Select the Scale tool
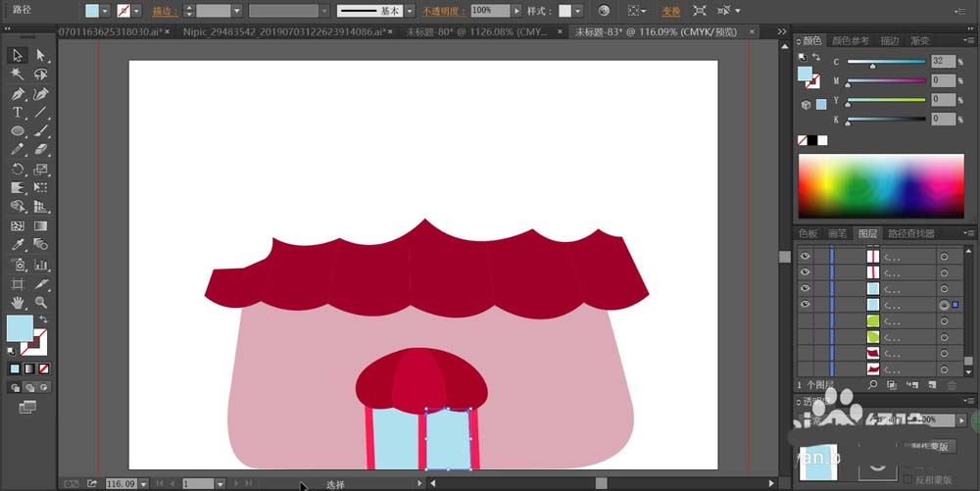The width and height of the screenshot is (980, 491). [41, 170]
